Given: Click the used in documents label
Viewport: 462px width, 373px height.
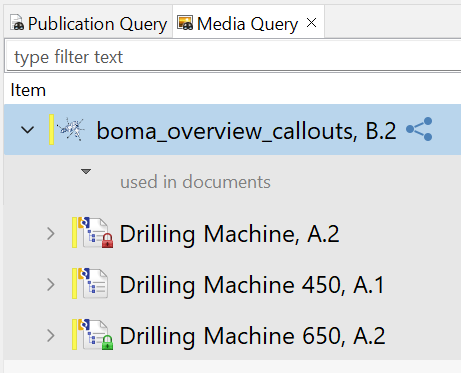Looking at the screenshot, I should (195, 182).
